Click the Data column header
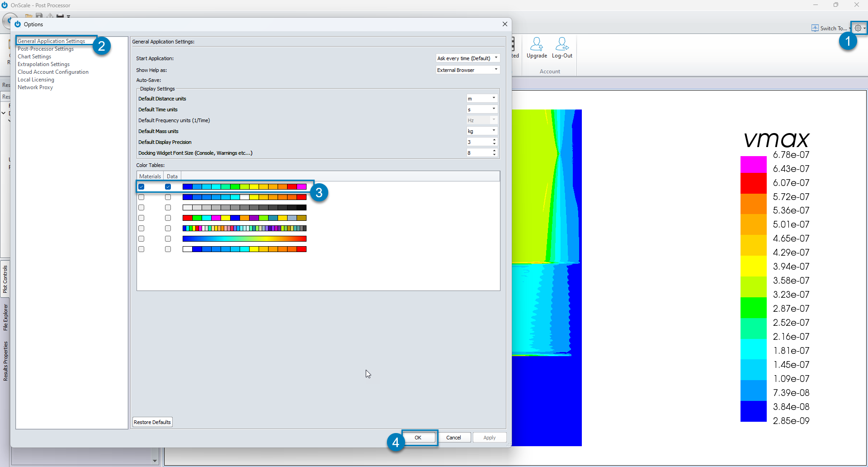 [172, 176]
